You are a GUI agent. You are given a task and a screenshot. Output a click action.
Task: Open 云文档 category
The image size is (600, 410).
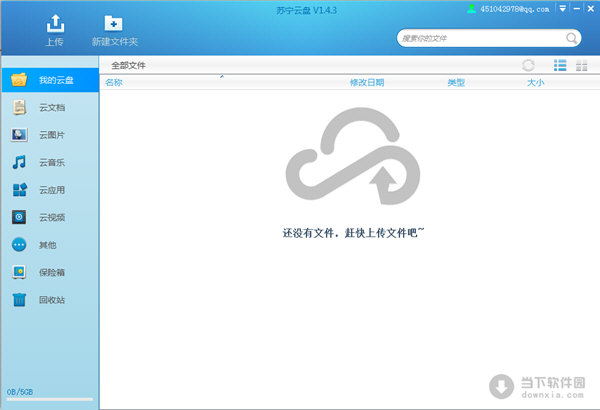(50, 108)
